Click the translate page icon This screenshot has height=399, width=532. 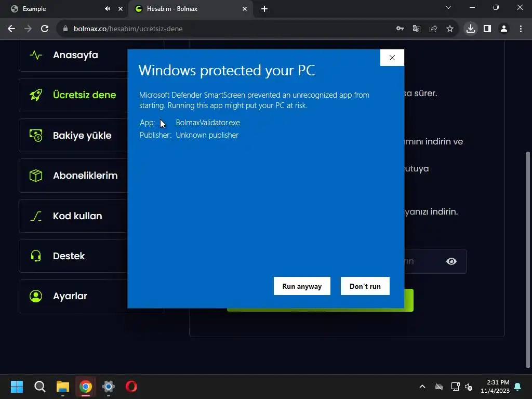(417, 29)
